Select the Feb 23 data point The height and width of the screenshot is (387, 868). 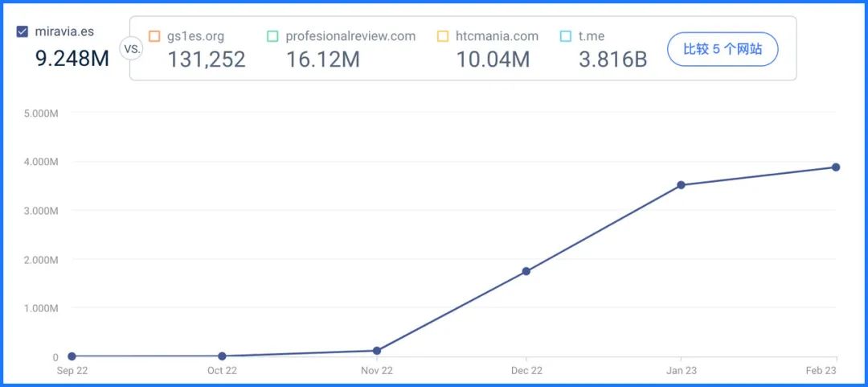coord(836,167)
